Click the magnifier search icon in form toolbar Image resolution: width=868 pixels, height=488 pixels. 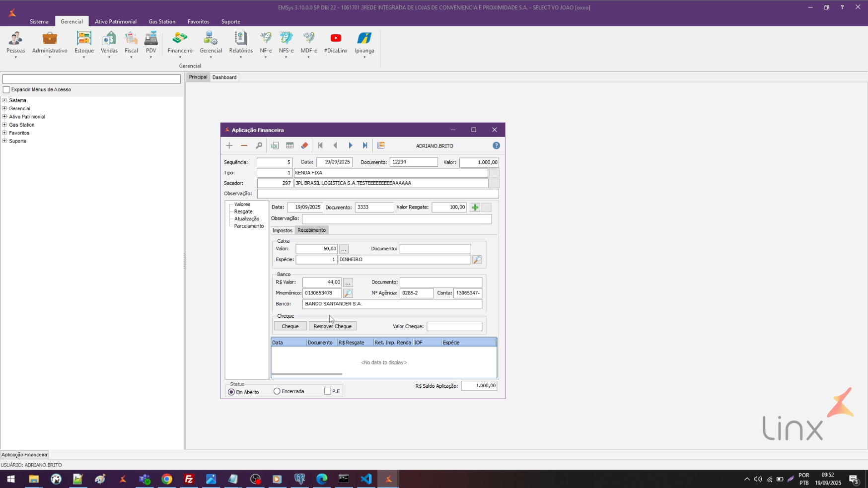pyautogui.click(x=259, y=145)
